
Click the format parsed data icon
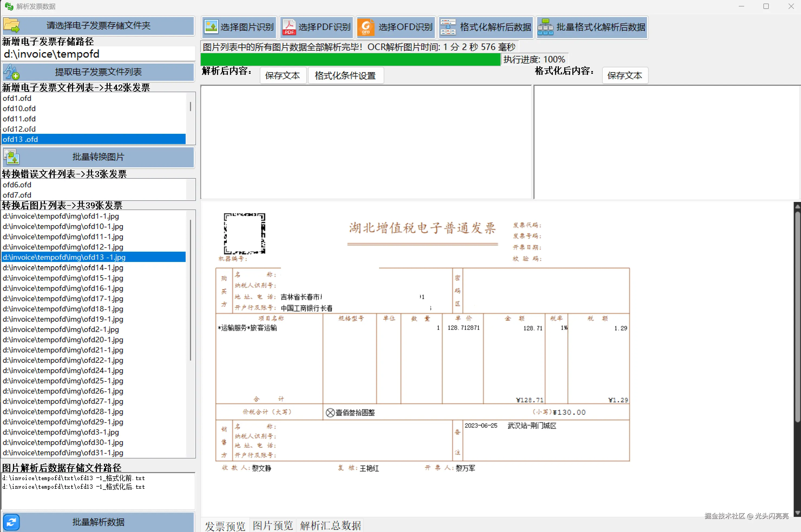(x=448, y=27)
